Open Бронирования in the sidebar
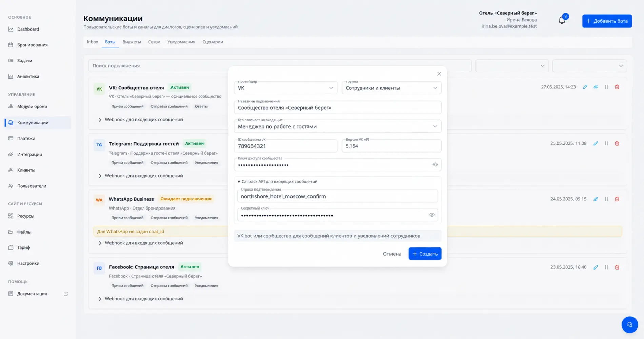Screen dimensions: 644x339 coord(38,45)
